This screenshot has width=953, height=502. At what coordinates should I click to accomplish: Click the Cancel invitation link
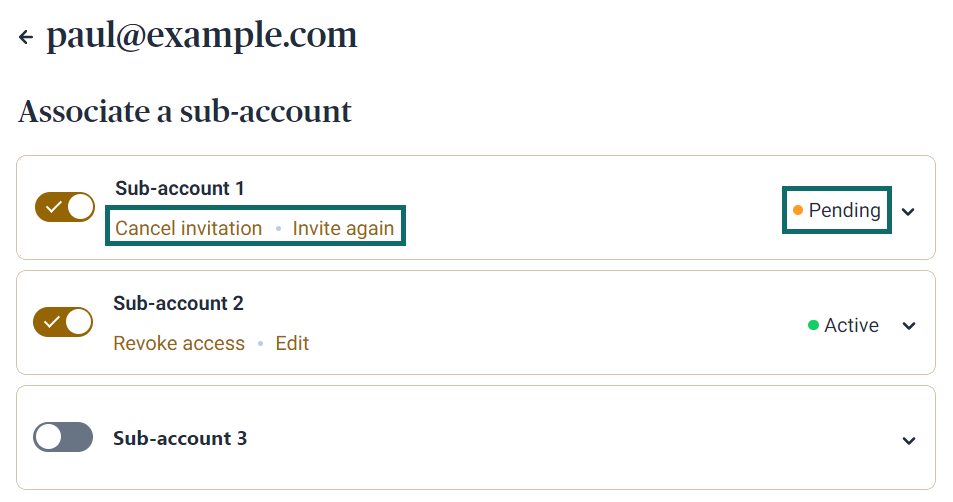point(188,228)
